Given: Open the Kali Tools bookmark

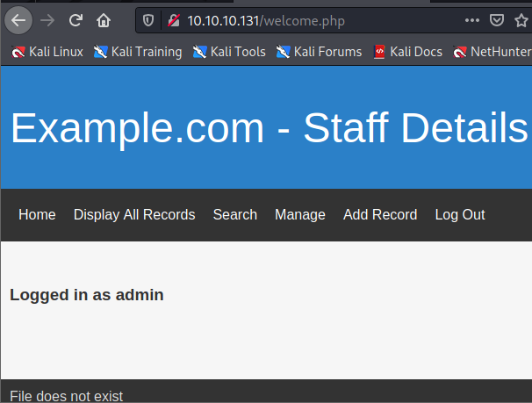Looking at the screenshot, I should click(229, 52).
